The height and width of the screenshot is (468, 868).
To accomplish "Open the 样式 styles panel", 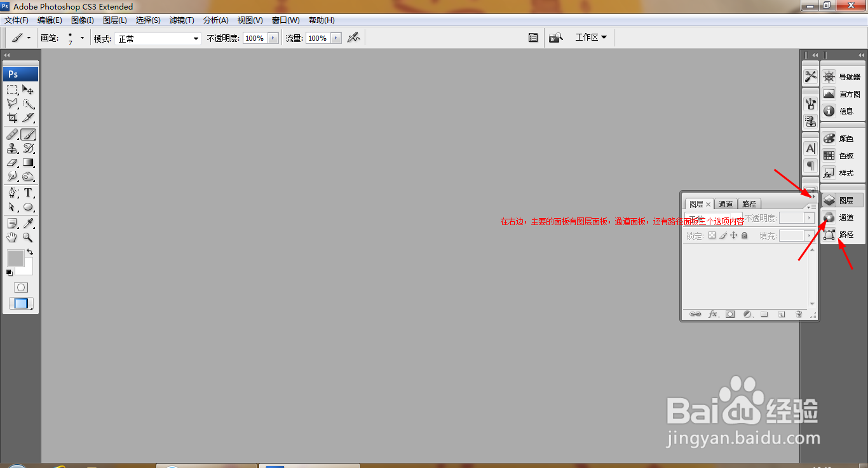I will 843,173.
